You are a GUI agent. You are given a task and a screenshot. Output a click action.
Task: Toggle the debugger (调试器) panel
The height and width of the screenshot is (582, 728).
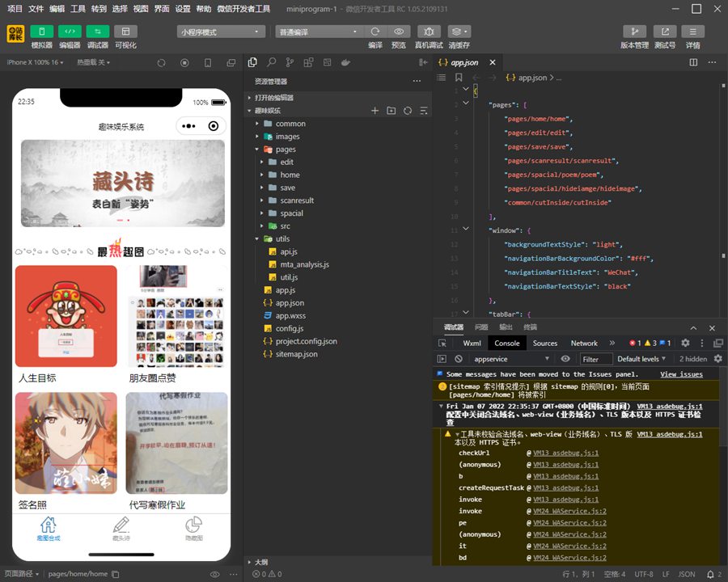tap(98, 32)
